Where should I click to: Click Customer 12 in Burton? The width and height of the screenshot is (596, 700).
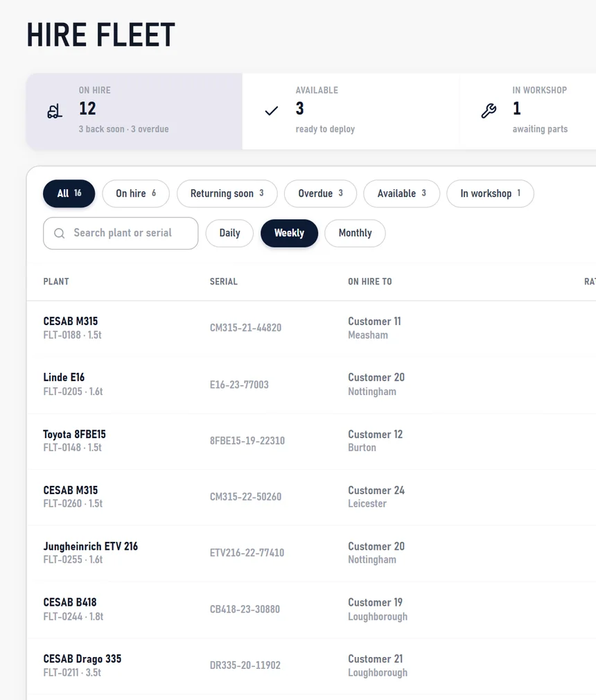click(x=376, y=441)
